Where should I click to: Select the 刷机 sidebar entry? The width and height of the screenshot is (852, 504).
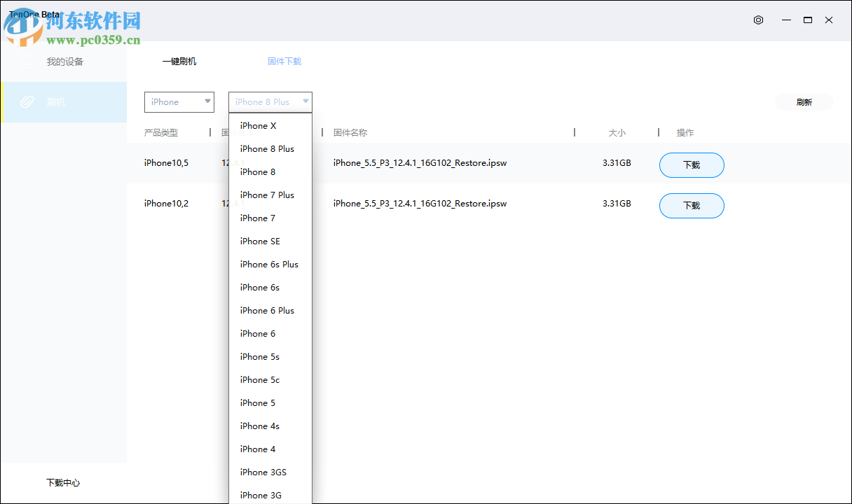(64, 102)
